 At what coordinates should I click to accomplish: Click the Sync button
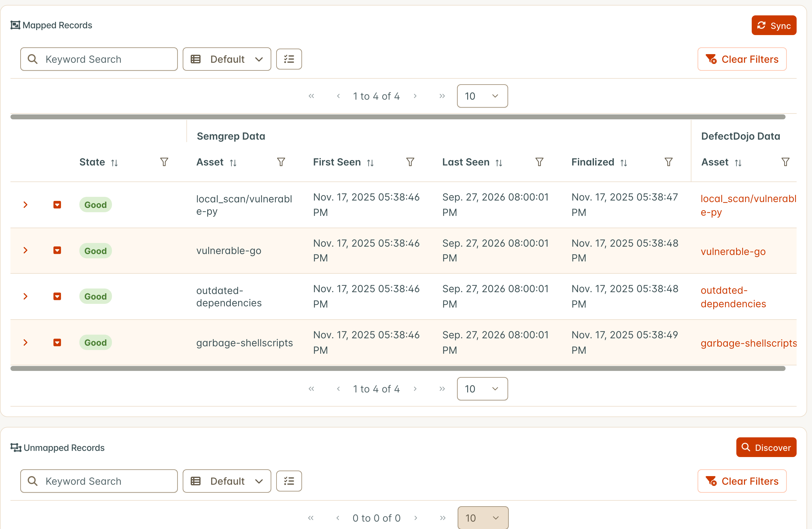pos(774,25)
